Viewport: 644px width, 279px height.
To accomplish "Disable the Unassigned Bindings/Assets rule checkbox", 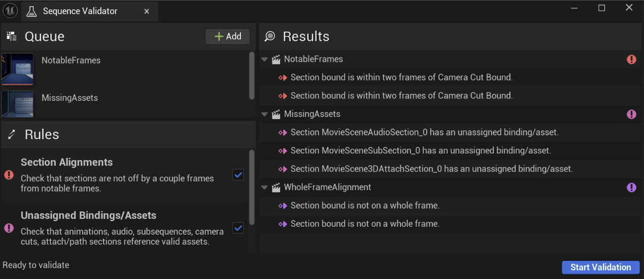I will point(238,228).
